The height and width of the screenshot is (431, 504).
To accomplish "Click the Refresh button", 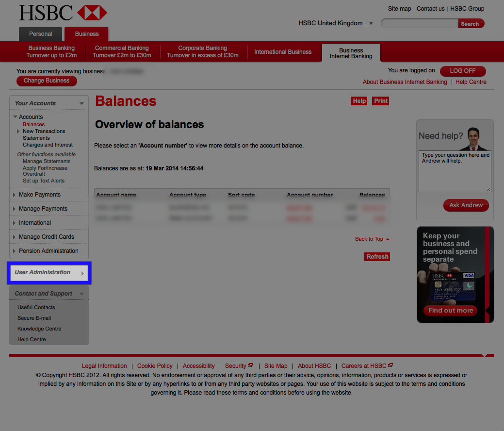I will pyautogui.click(x=377, y=257).
